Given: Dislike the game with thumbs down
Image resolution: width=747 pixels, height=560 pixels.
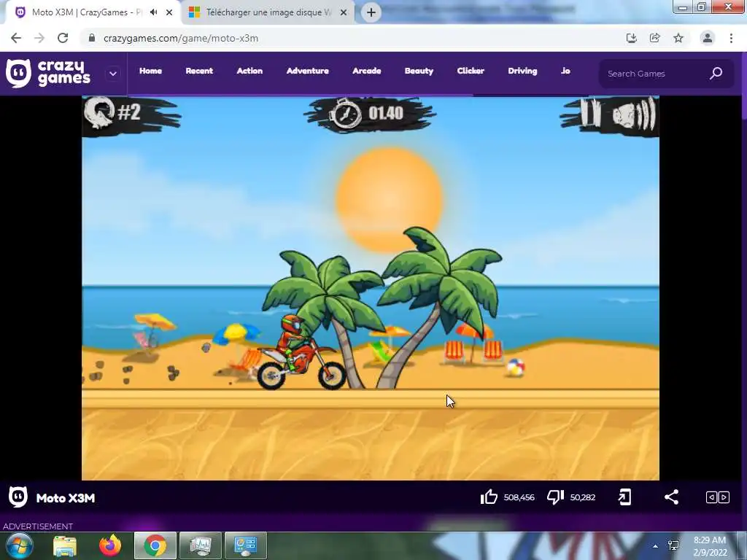Looking at the screenshot, I should 555,497.
